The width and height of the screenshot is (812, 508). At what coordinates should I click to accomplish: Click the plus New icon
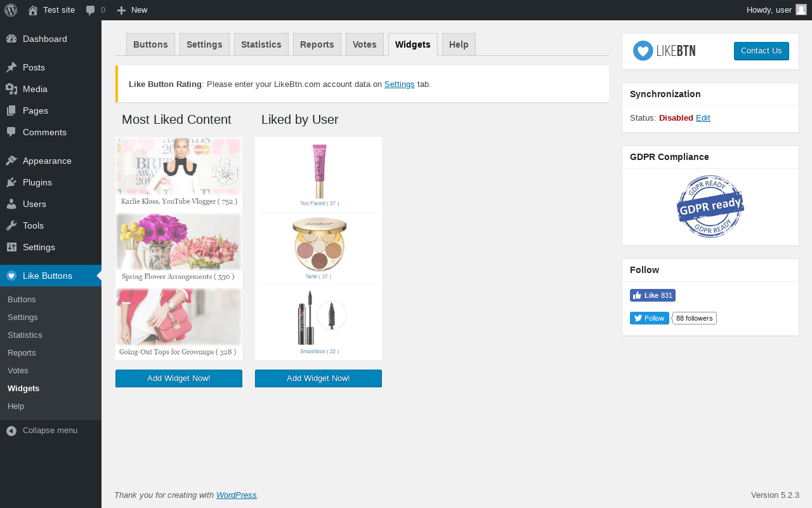pyautogui.click(x=122, y=10)
